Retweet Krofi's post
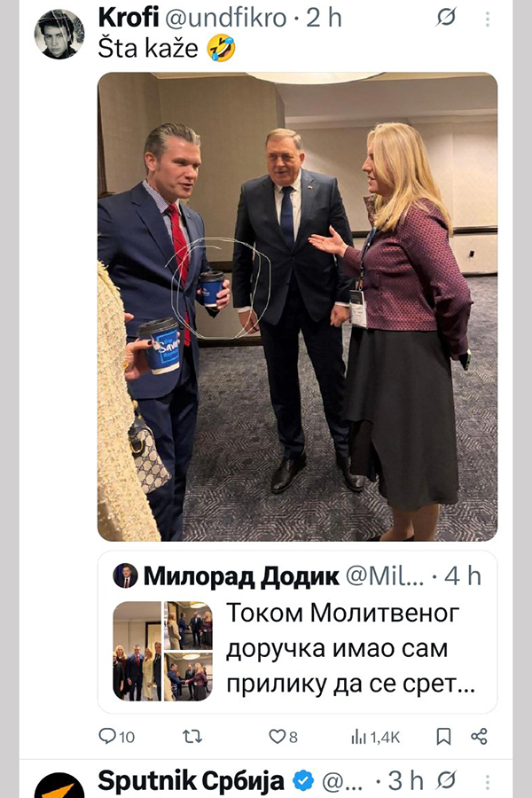The height and width of the screenshot is (798, 532). (x=192, y=736)
